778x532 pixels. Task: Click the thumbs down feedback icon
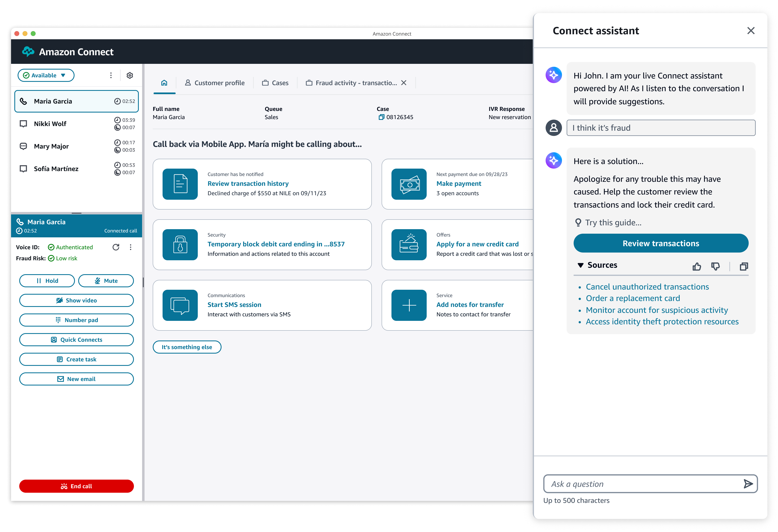(715, 266)
